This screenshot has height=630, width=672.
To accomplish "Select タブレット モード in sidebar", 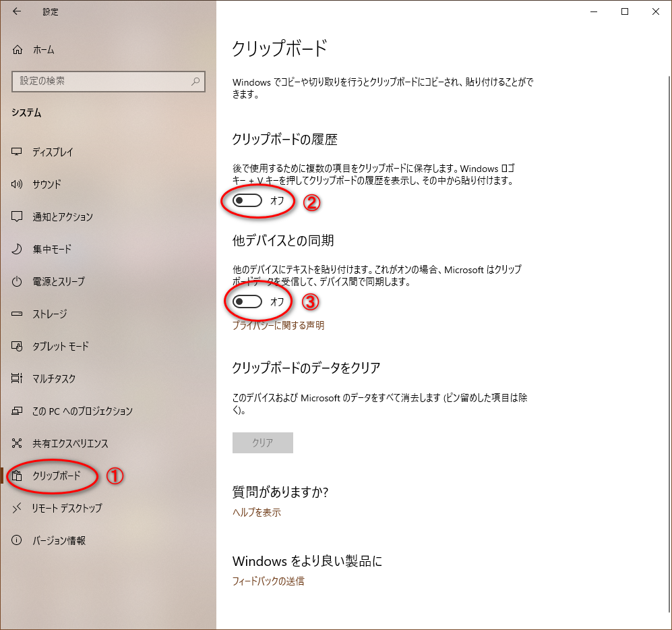I will coord(61,347).
